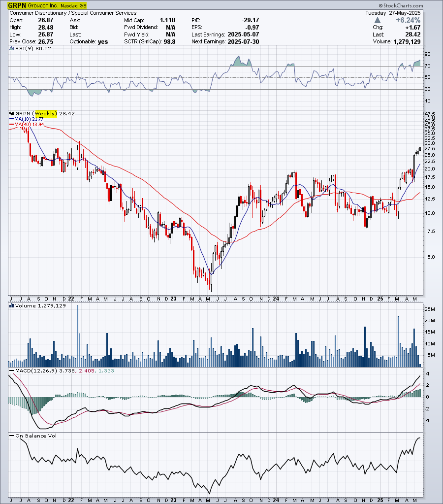Click Last Earnings date 2025-05-07
This screenshot has width=443, height=504.
point(243,34)
